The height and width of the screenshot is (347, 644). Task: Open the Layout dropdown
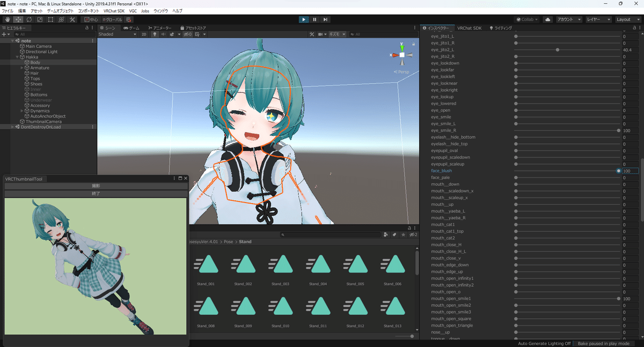[x=628, y=19]
